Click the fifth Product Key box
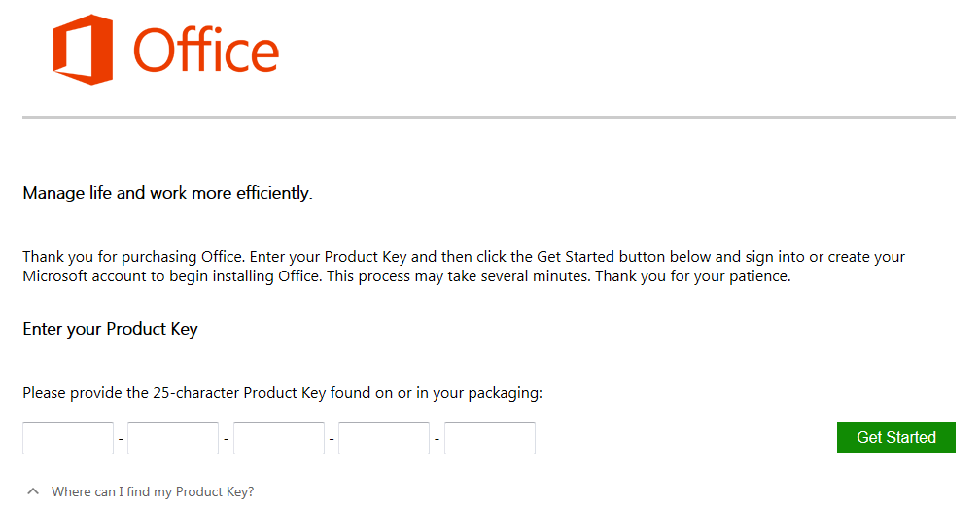 pos(490,438)
